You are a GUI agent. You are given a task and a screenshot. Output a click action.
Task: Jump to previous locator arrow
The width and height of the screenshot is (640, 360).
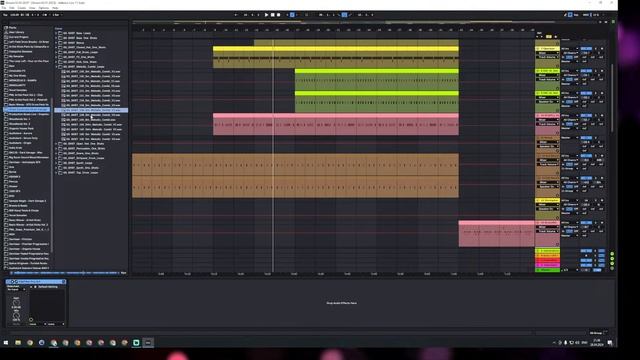pos(537,37)
